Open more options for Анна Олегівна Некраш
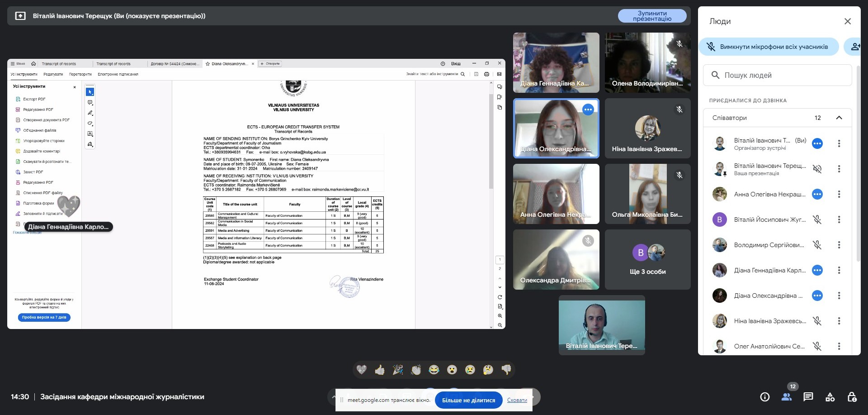Image resolution: width=868 pixels, height=415 pixels. pos(839,194)
